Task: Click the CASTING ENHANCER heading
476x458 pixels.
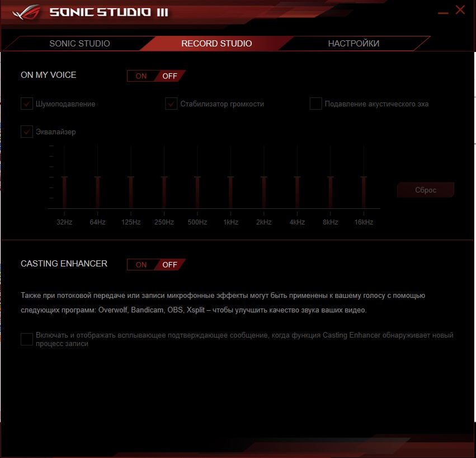Action: coord(64,264)
